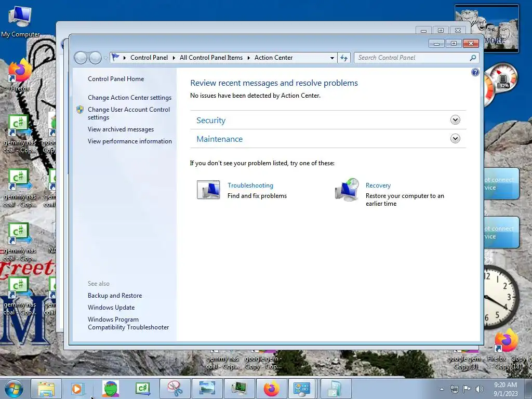Open the photo viewer taskbar icon
Image resolution: width=532 pixels, height=399 pixels.
[207, 389]
